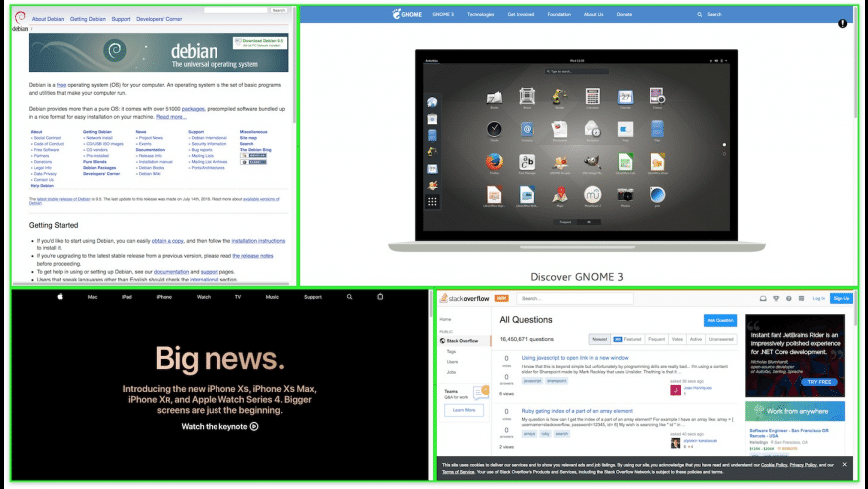This screenshot has width=868, height=489.
Task: Click the Work from anywhere jobs banner
Action: (x=795, y=411)
